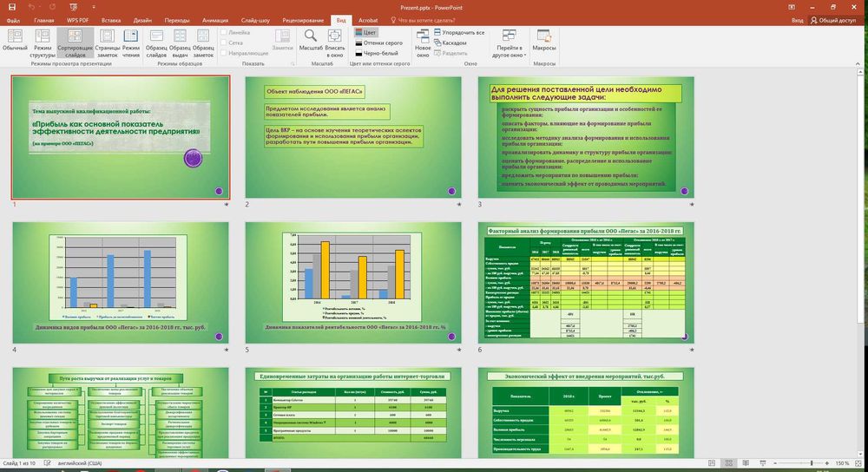Screen dimensions: 868x472
Task: Click language indicator английский (США)
Action: (x=80, y=463)
